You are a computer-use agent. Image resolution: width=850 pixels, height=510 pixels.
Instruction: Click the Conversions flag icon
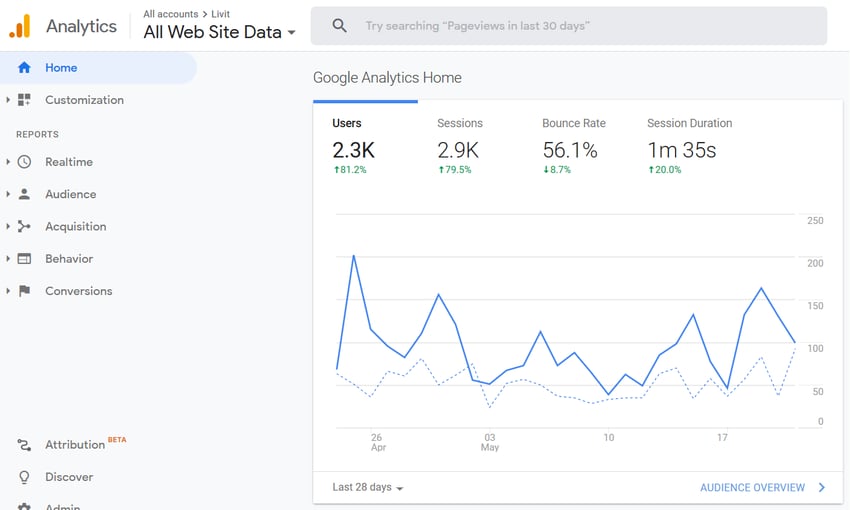click(x=24, y=291)
